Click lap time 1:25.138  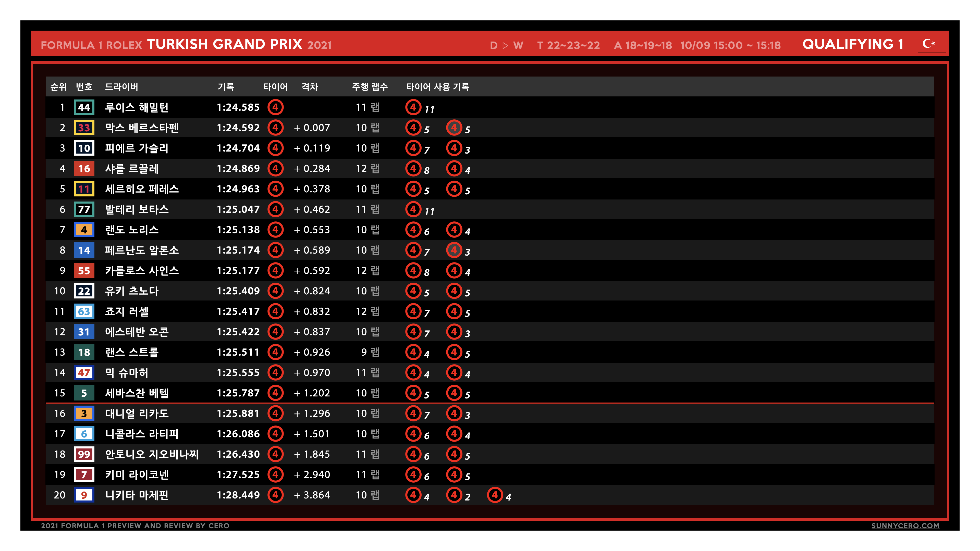point(238,230)
